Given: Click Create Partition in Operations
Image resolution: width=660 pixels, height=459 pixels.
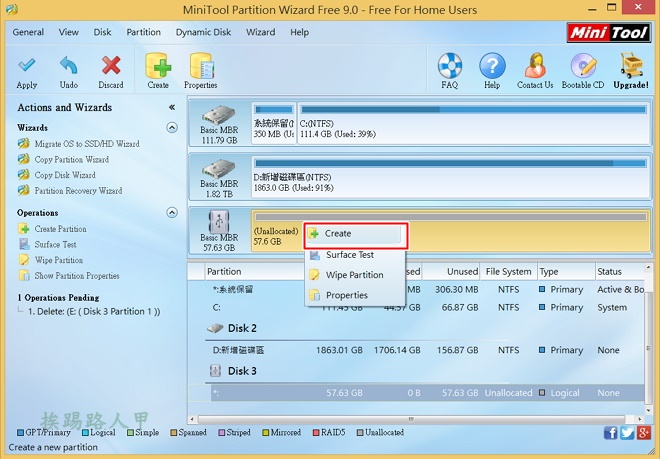Looking at the screenshot, I should [60, 229].
